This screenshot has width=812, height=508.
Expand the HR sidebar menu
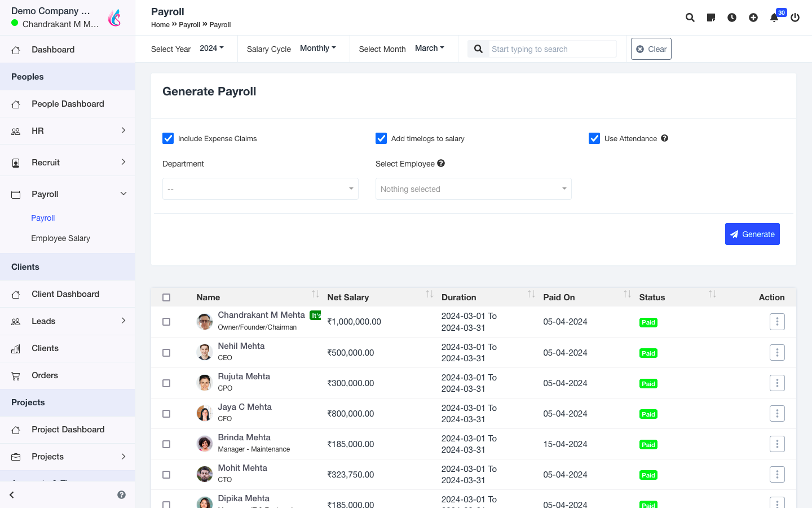[68, 131]
